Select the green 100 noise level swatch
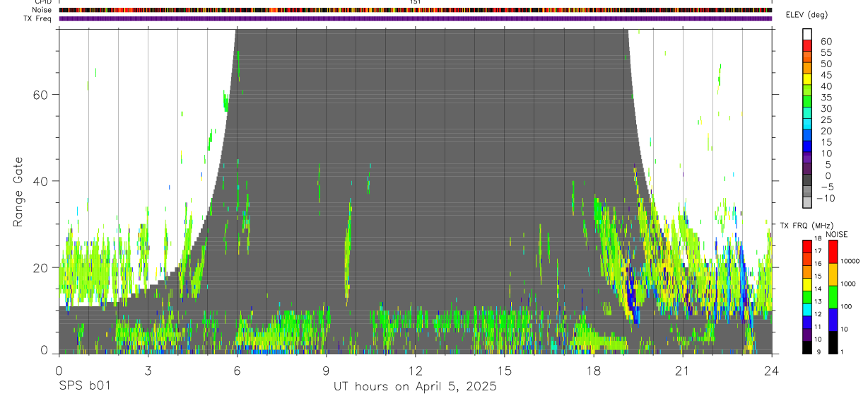 [x=833, y=297]
